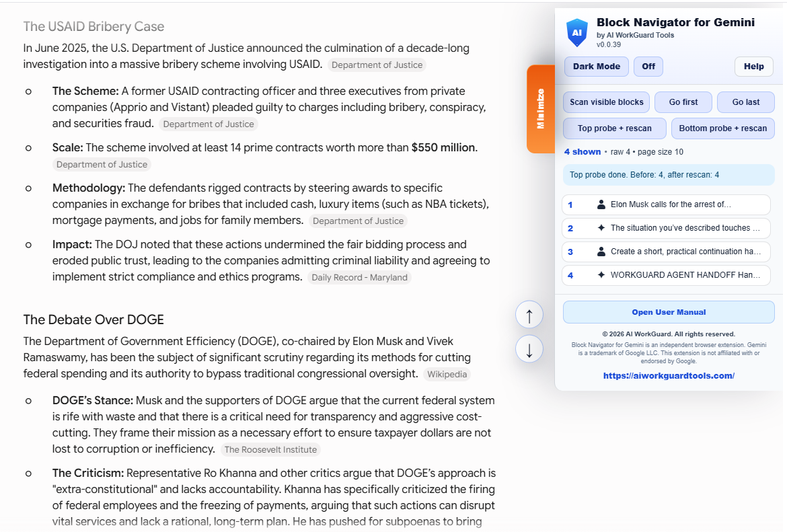
Task: Open Daily Record - Maryland source chip
Action: click(x=359, y=278)
